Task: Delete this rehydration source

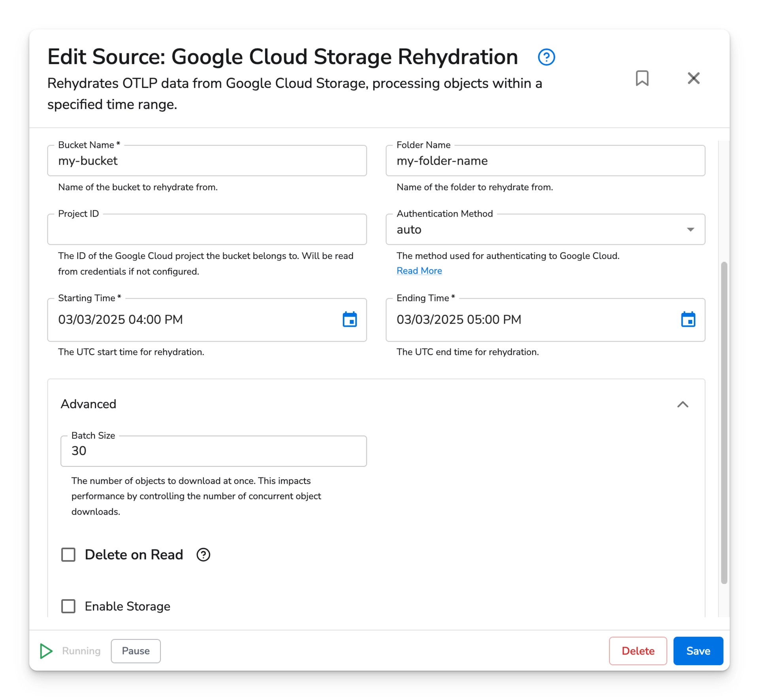Action: tap(638, 651)
